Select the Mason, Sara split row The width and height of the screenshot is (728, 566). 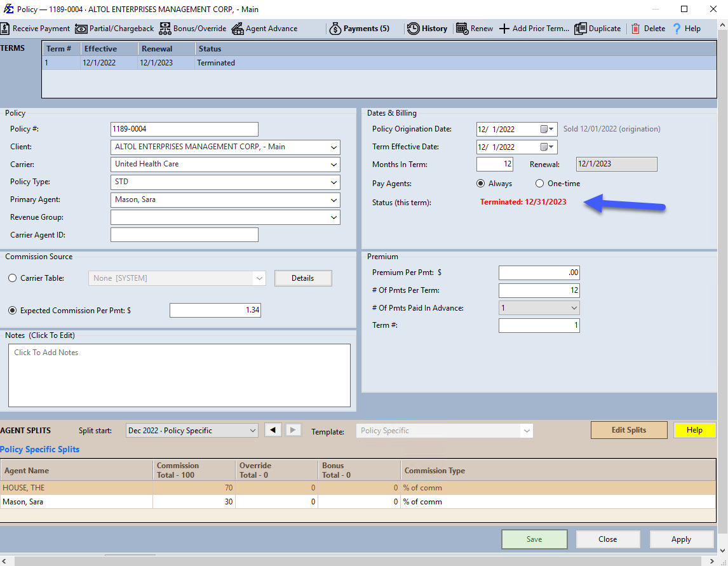click(358, 501)
